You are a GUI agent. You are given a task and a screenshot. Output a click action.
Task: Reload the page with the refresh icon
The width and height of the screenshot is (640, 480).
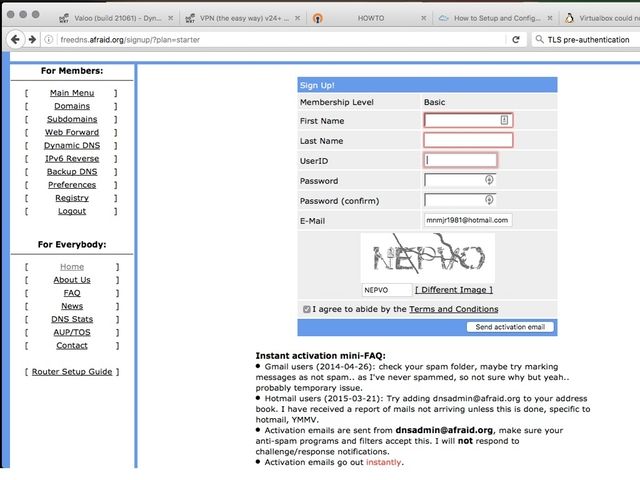click(x=516, y=40)
